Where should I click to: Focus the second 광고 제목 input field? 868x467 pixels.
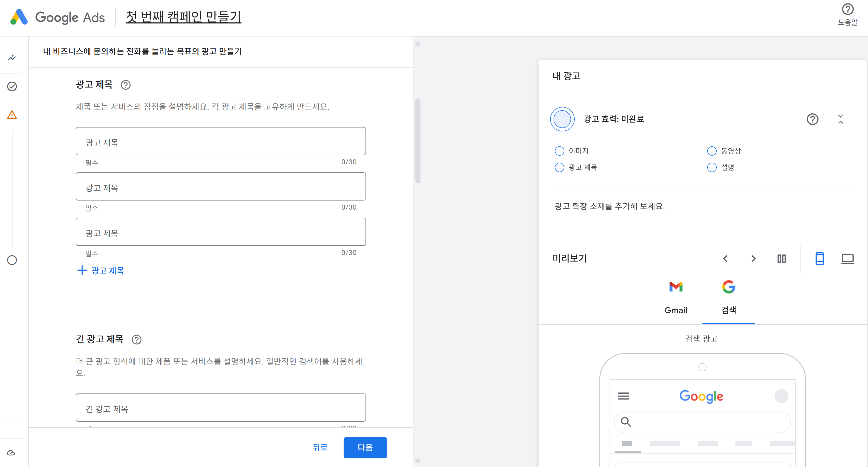point(221,186)
